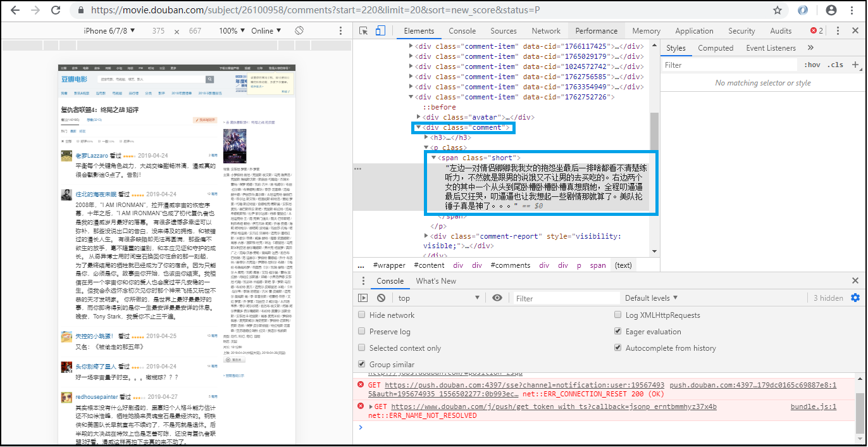Switch to the Sources tab
This screenshot has height=447, width=868.
click(504, 30)
